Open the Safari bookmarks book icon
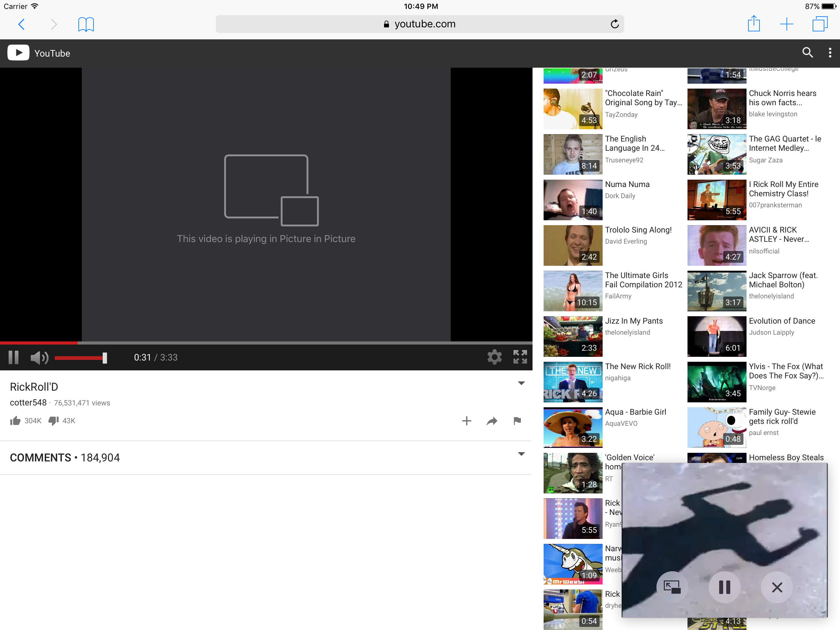The width and height of the screenshot is (840, 630). [86, 24]
